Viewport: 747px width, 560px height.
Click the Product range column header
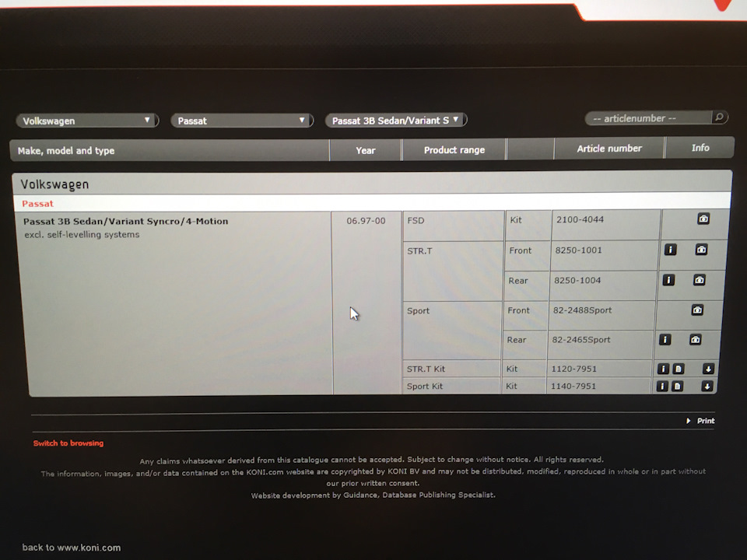[454, 150]
